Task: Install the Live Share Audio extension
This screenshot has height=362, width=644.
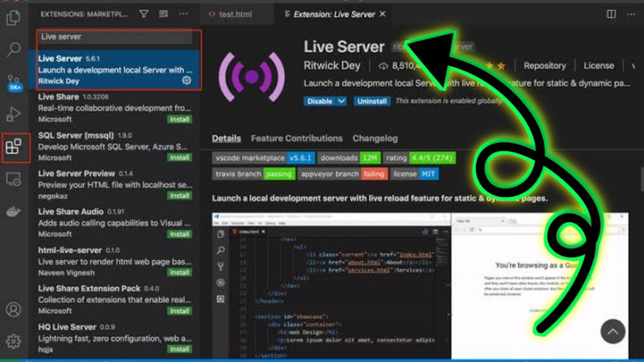Action: 180,234
